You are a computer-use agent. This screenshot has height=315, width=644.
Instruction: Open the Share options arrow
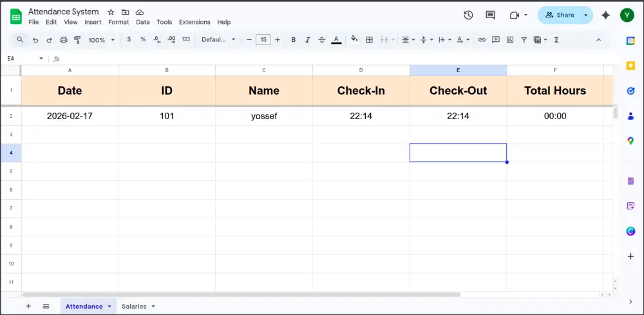(585, 15)
